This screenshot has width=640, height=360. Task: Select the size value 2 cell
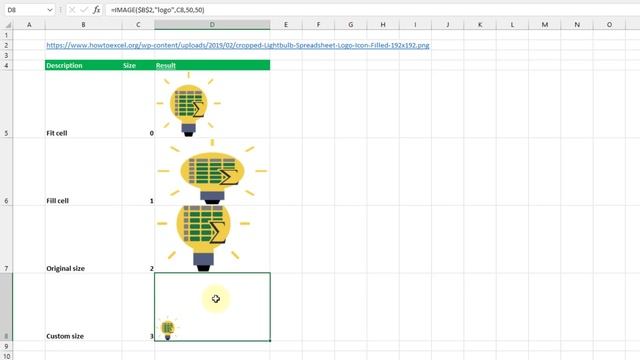[138, 240]
